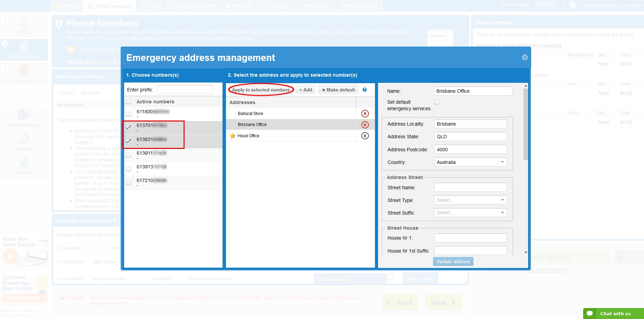This screenshot has height=319, width=644.
Task: Remove the Brisbane Office address entry
Action: coord(365,125)
